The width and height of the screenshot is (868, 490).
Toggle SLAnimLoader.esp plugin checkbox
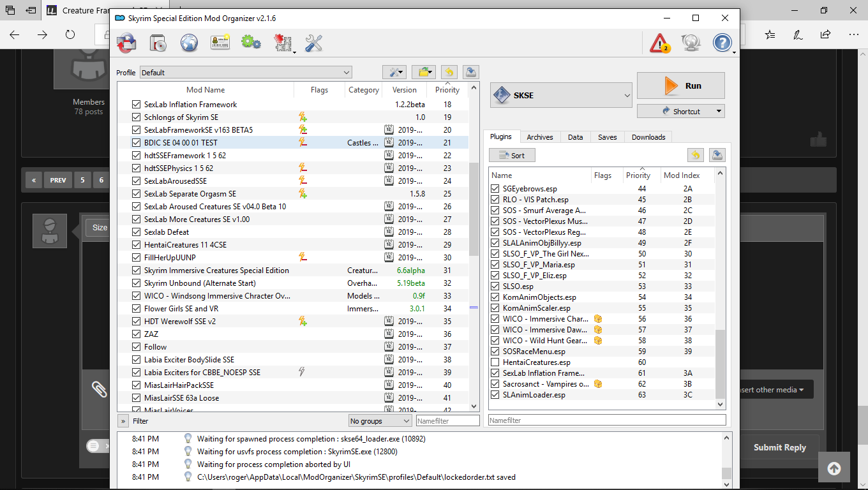tap(495, 395)
